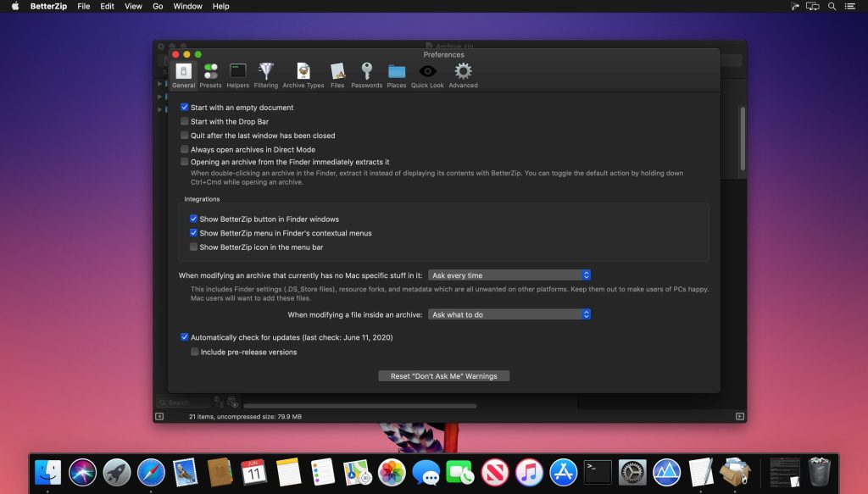The width and height of the screenshot is (868, 494).
Task: Toggle Include pre-release versions
Action: [194, 352]
